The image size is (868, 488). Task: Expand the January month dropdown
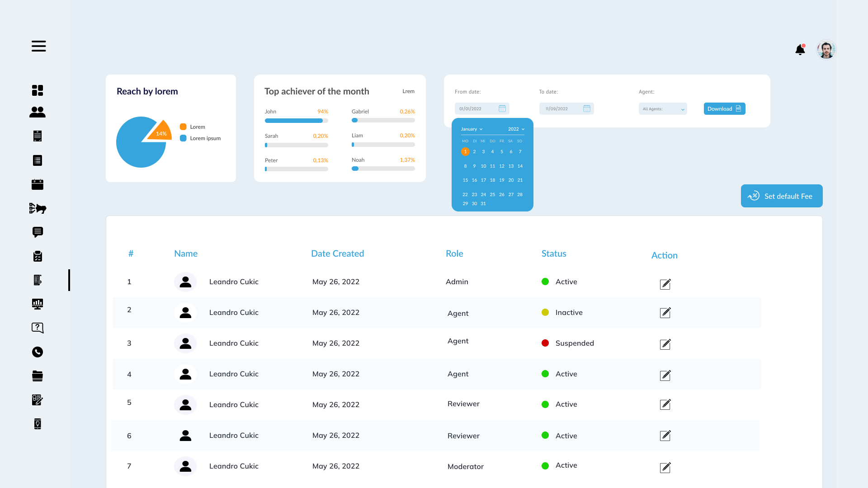tap(472, 129)
